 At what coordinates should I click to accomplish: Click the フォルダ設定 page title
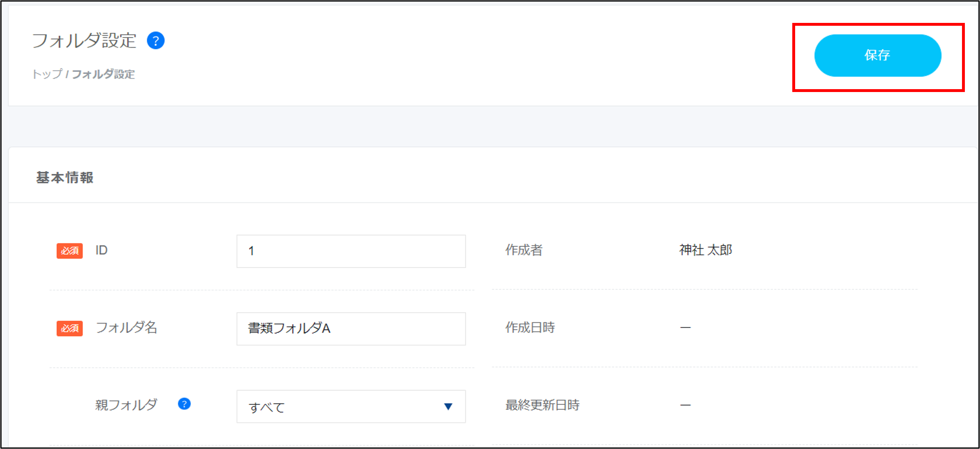84,40
